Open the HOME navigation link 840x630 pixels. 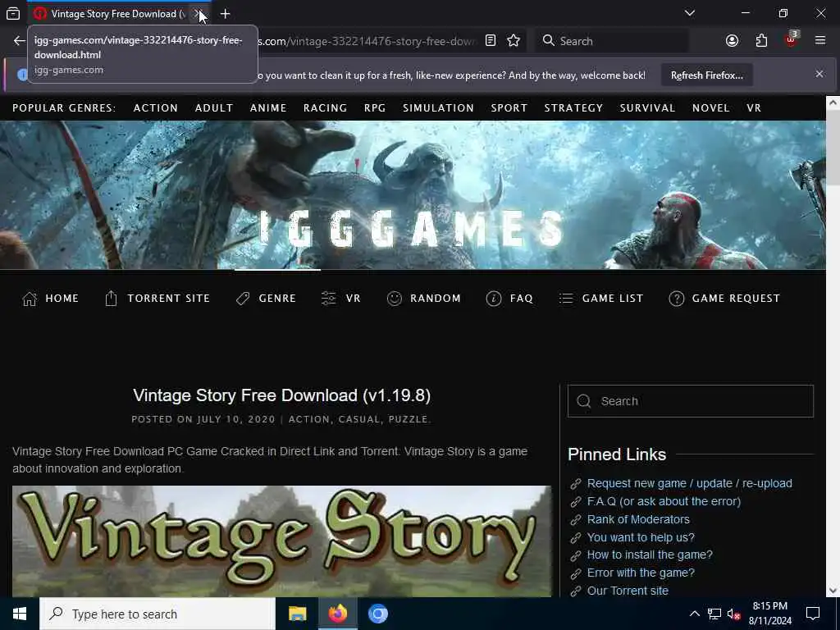pyautogui.click(x=62, y=299)
